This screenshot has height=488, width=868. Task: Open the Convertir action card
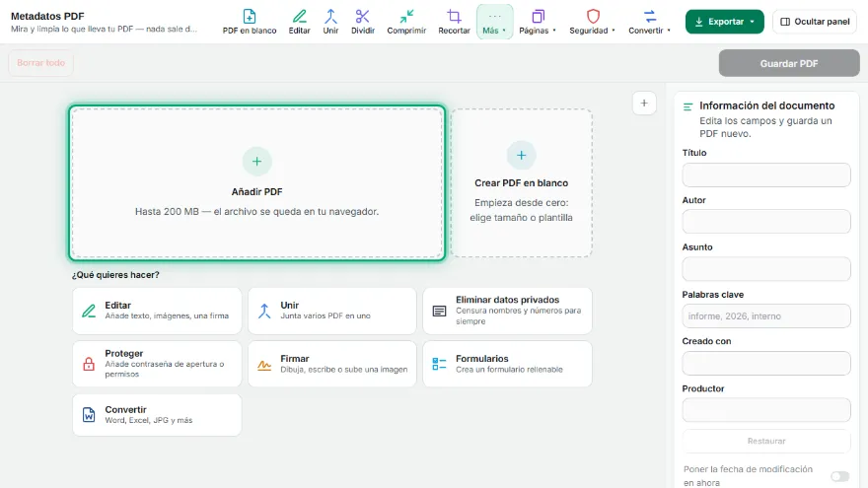[157, 415]
